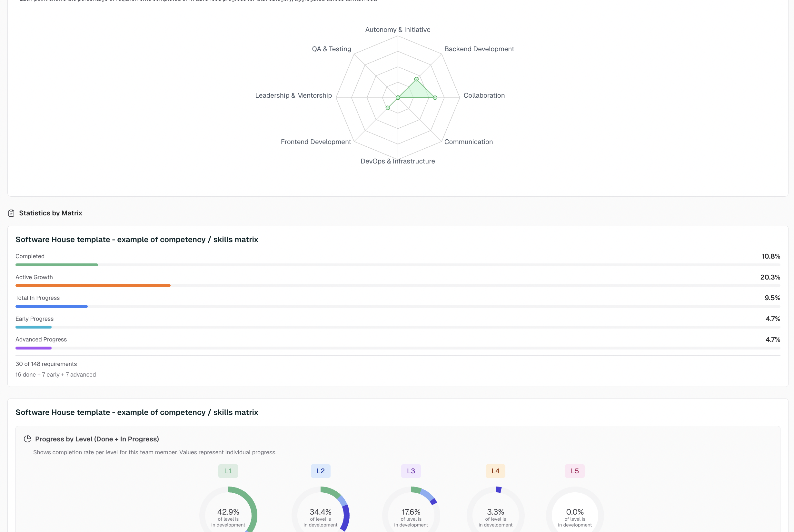Click the purple L3 level badge
Viewport: 794px width, 532px height.
pos(411,471)
